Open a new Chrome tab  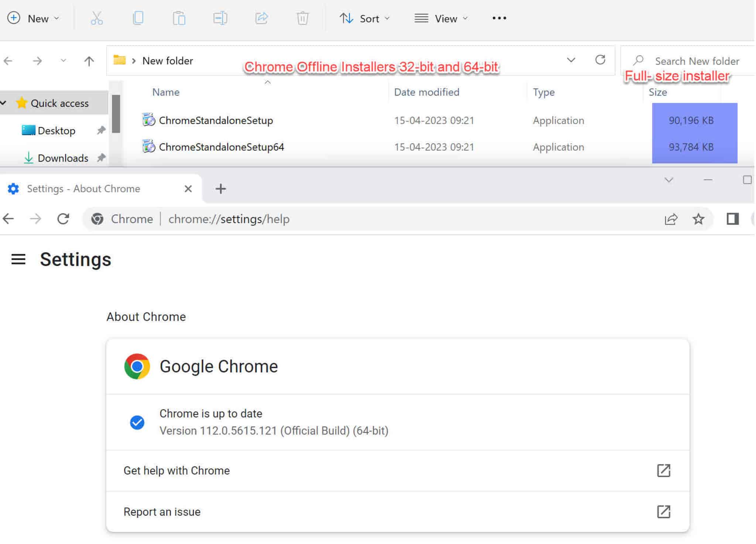point(220,189)
